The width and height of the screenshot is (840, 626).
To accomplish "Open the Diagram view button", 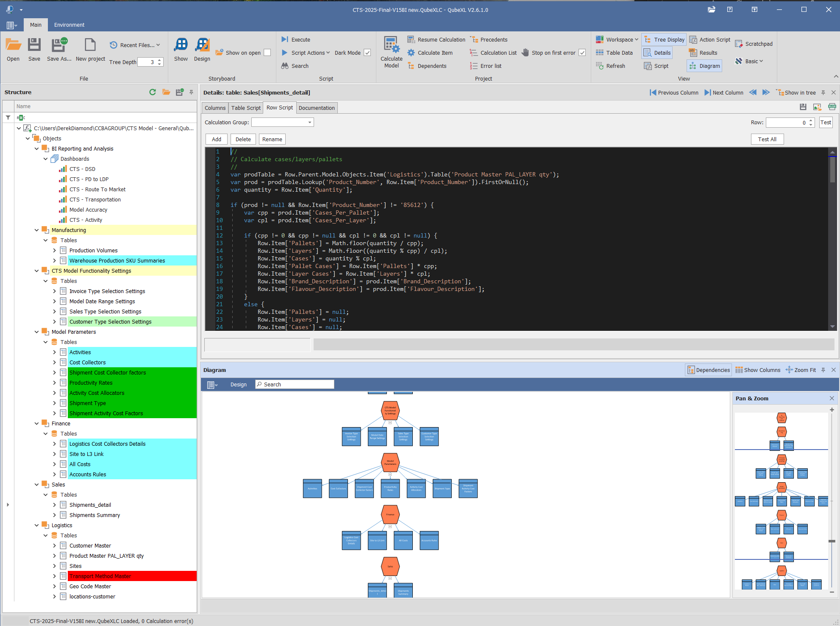I will click(704, 66).
